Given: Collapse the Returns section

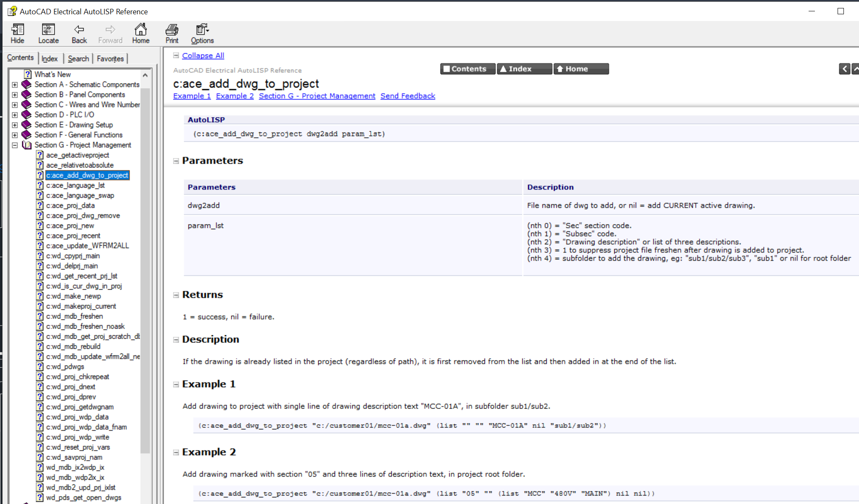Looking at the screenshot, I should (176, 295).
